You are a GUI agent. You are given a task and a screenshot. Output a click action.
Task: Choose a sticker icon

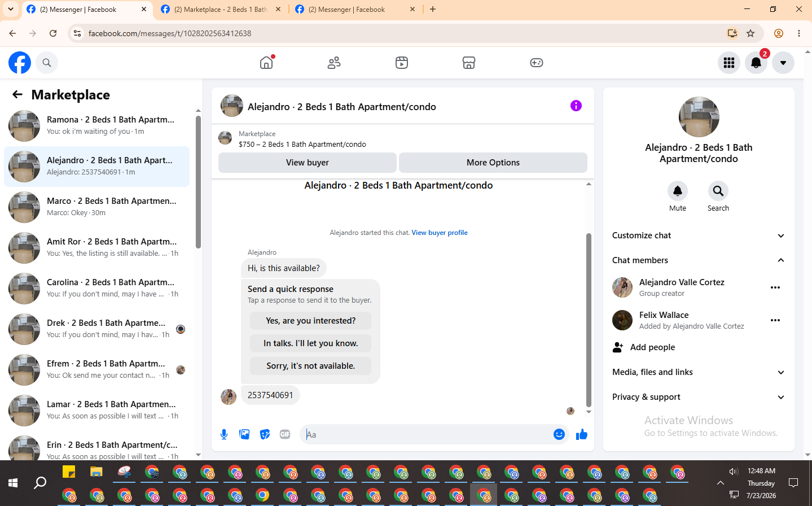[265, 434]
